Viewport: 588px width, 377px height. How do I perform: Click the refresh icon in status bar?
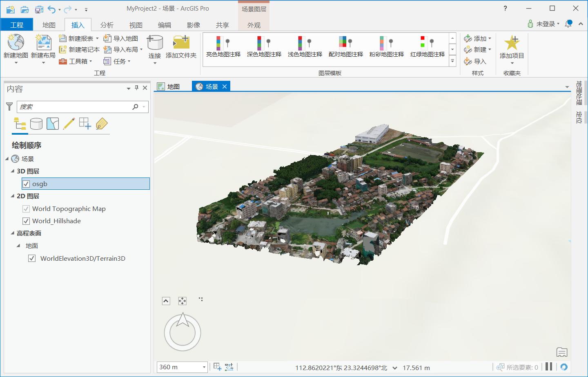(x=564, y=367)
